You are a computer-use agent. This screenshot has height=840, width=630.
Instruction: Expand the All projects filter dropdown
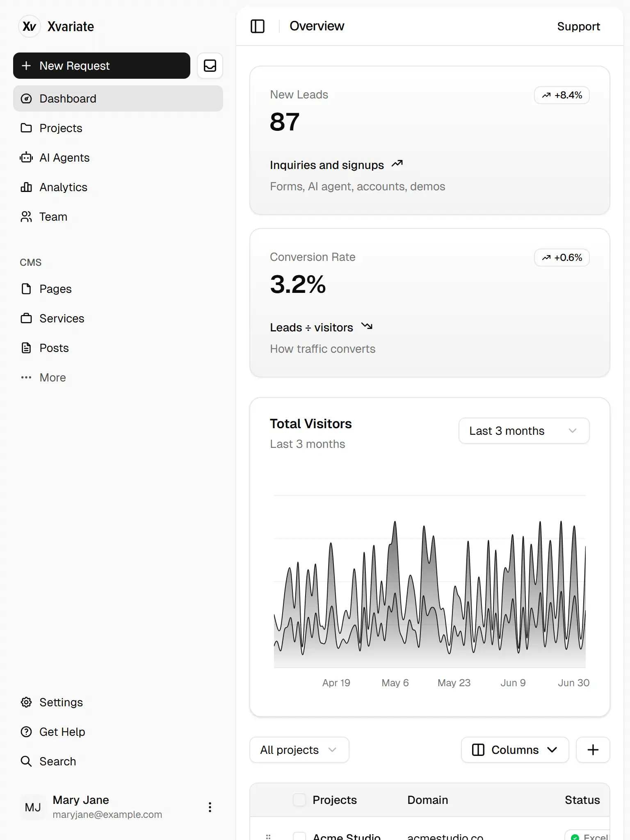coord(299,750)
